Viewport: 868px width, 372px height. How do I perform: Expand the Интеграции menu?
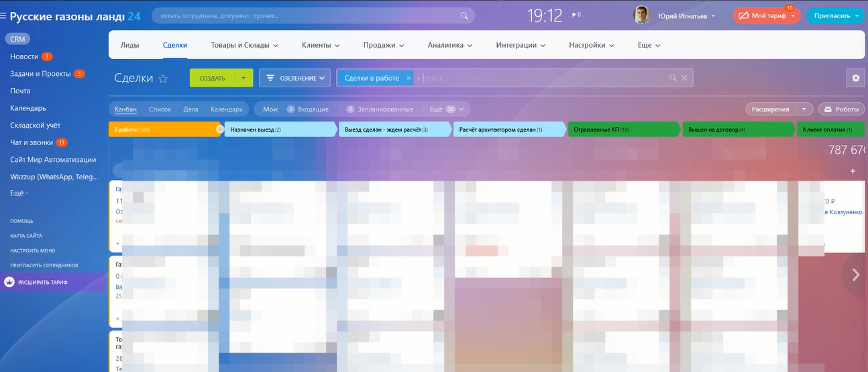point(521,45)
